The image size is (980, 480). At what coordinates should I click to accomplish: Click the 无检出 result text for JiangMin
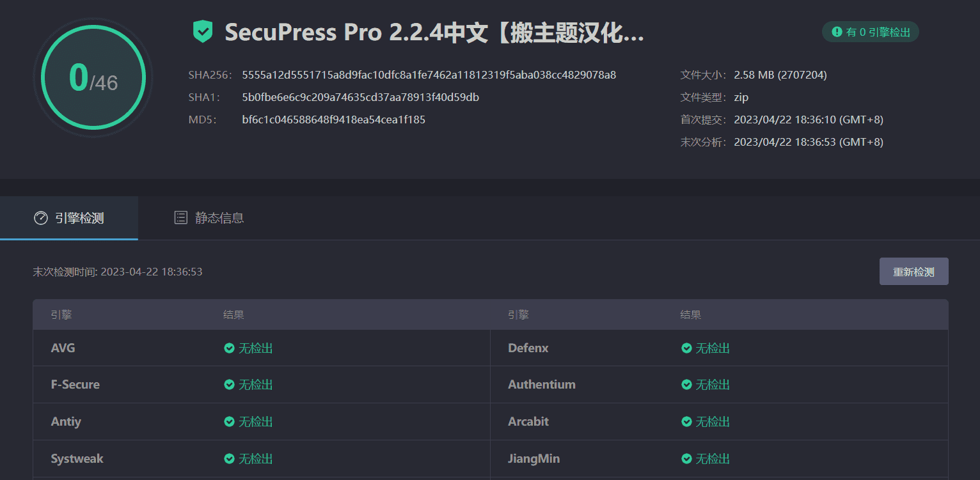713,459
